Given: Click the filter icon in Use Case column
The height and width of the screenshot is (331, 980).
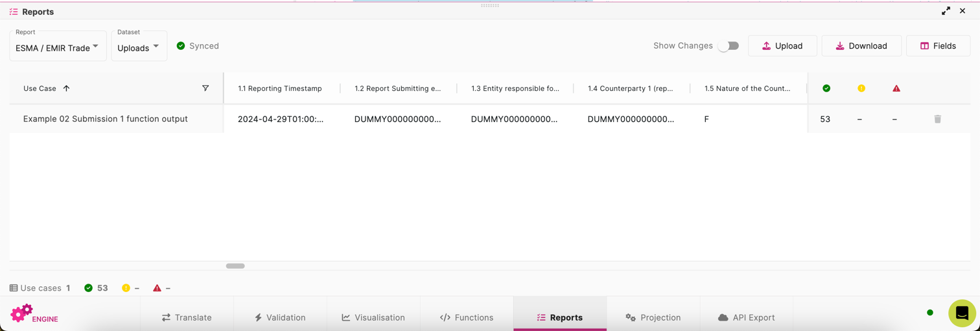Looking at the screenshot, I should click(205, 88).
